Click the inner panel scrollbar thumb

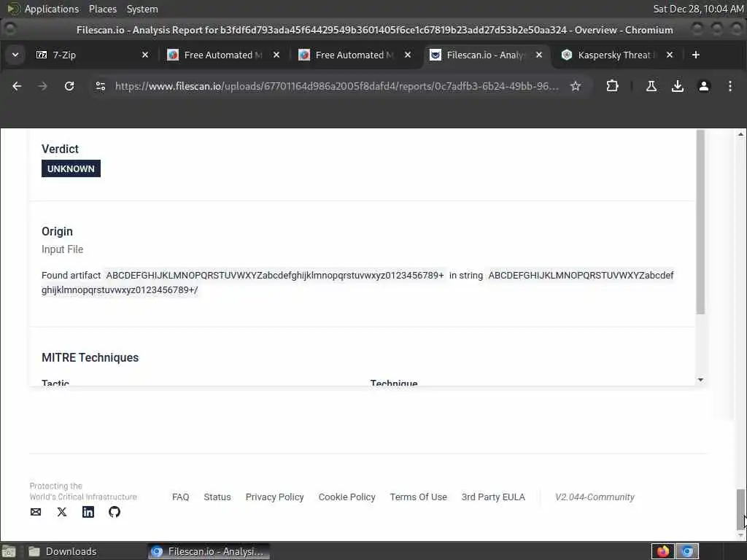(x=700, y=222)
